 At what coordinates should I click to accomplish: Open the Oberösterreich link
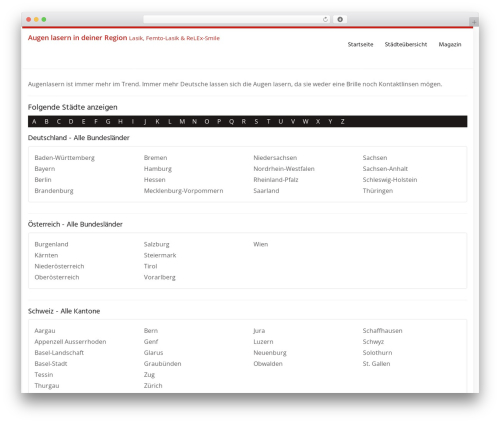(57, 277)
